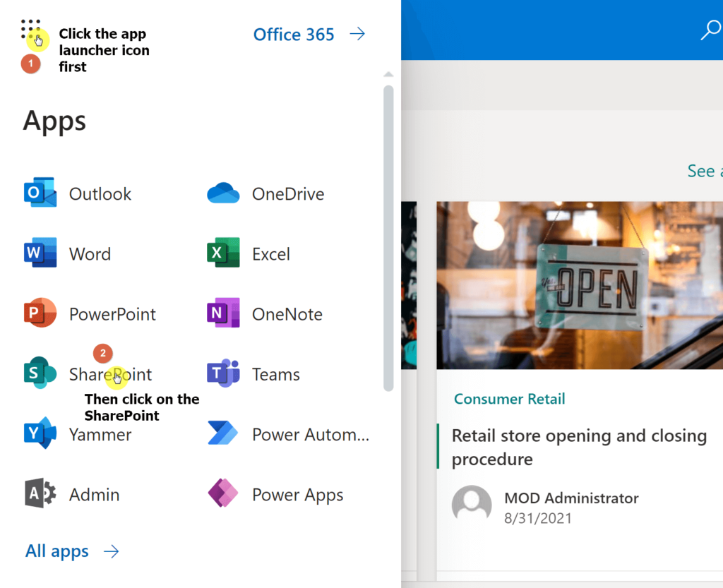Open the Word app icon
Image resolution: width=723 pixels, height=588 pixels.
(x=40, y=253)
